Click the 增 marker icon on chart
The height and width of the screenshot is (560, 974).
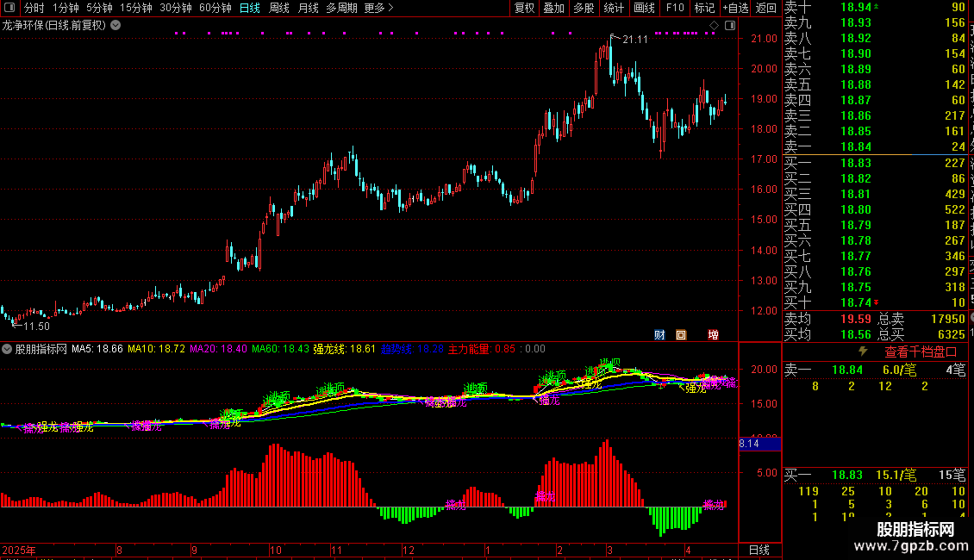(x=713, y=334)
